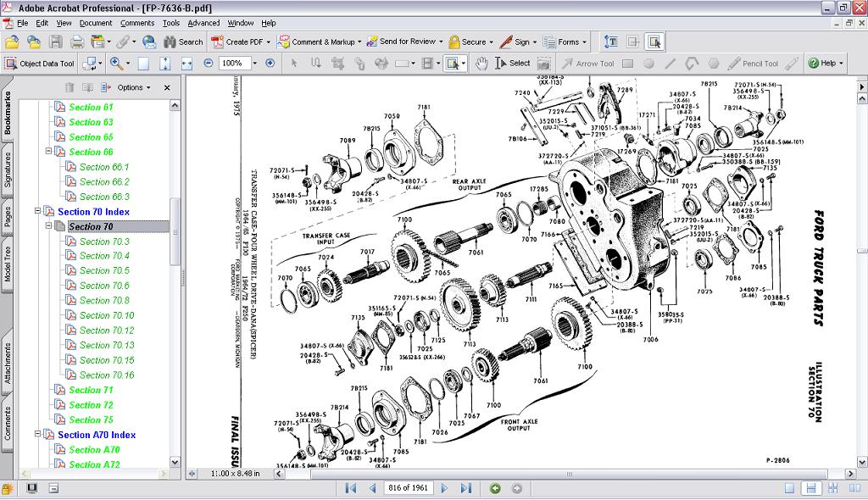Switch to Continuous page layout
868x500 pixels.
[x=811, y=488]
